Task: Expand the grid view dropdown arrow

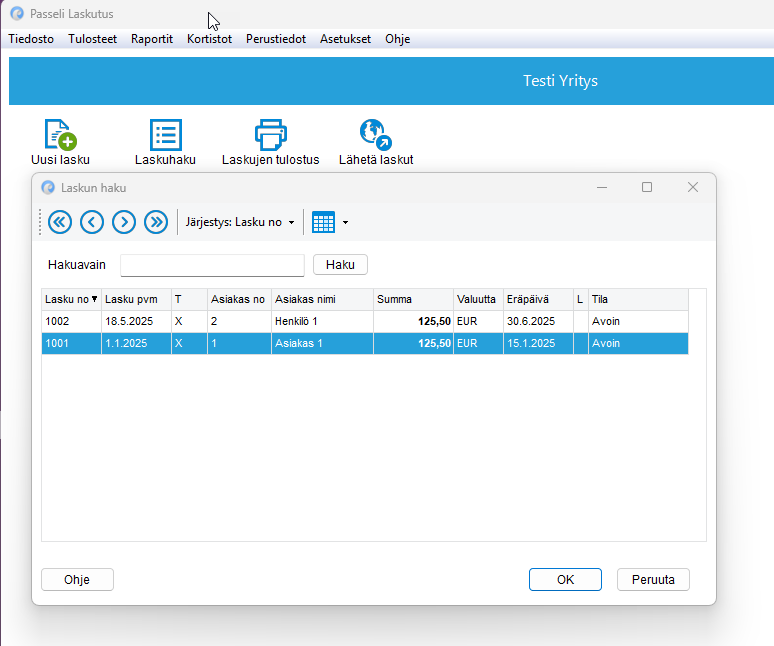Action: pyautogui.click(x=345, y=223)
